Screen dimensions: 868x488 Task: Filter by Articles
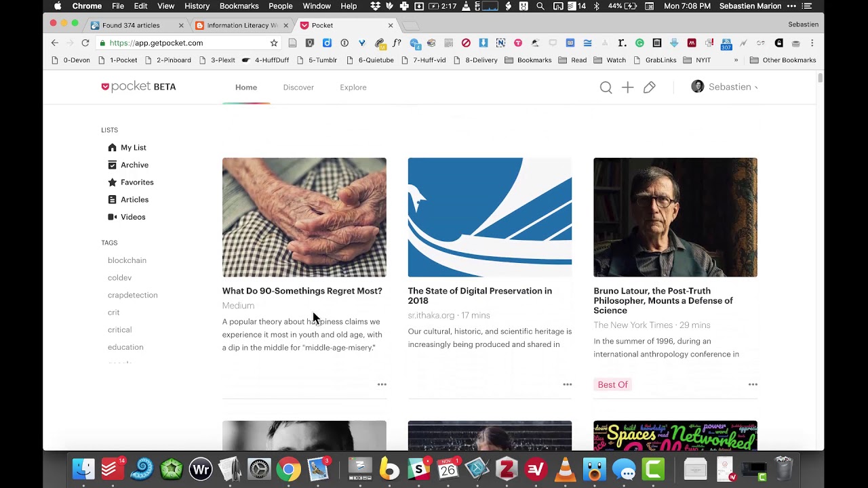(127, 199)
